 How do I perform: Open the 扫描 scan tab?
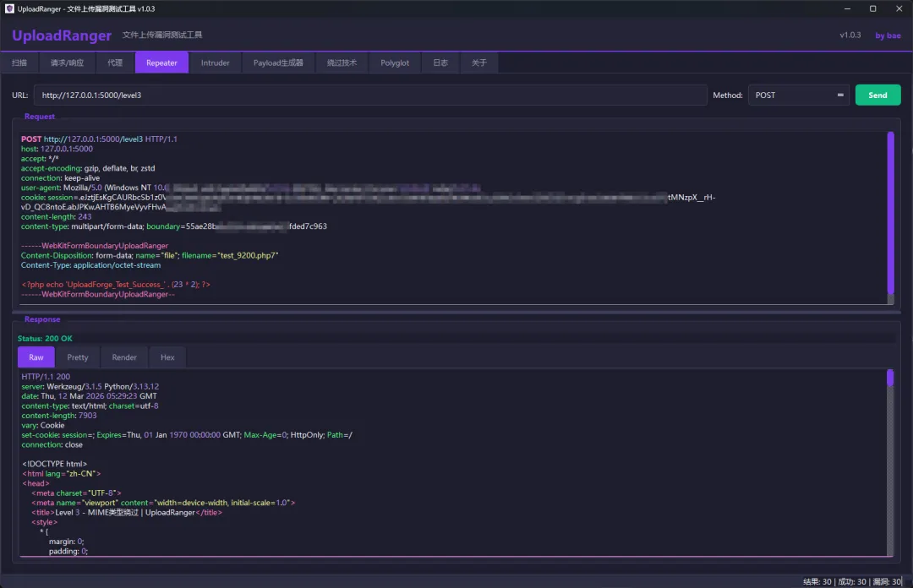(19, 63)
